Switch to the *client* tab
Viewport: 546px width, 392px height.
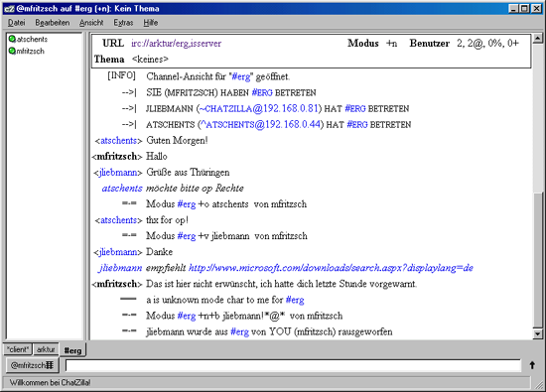[18, 349]
